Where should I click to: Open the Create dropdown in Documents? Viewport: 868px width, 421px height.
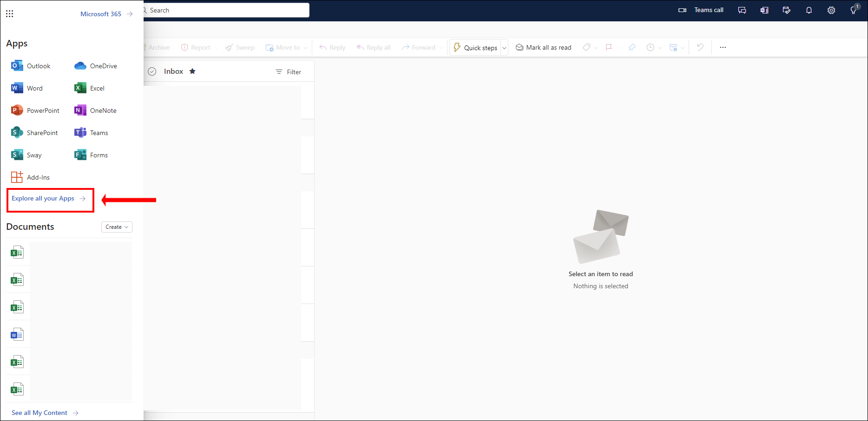117,227
